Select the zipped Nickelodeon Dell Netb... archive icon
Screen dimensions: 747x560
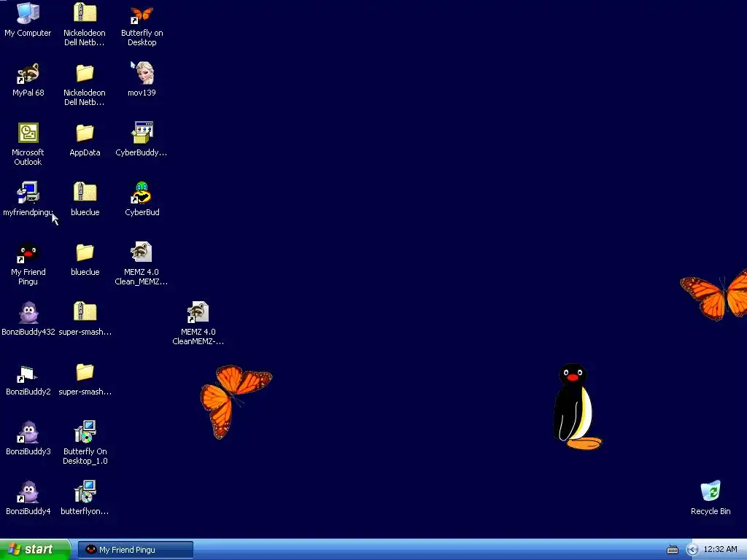pyautogui.click(x=85, y=13)
